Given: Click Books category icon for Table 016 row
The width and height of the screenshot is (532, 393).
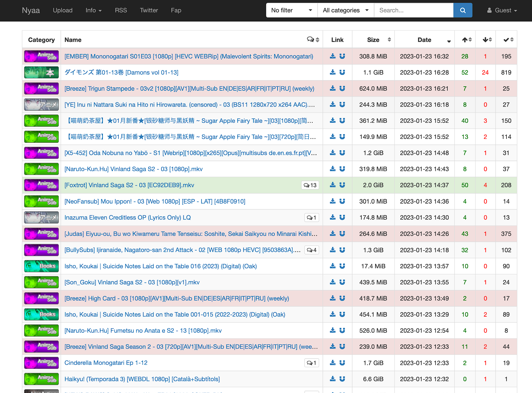Looking at the screenshot, I should pyautogui.click(x=41, y=266).
